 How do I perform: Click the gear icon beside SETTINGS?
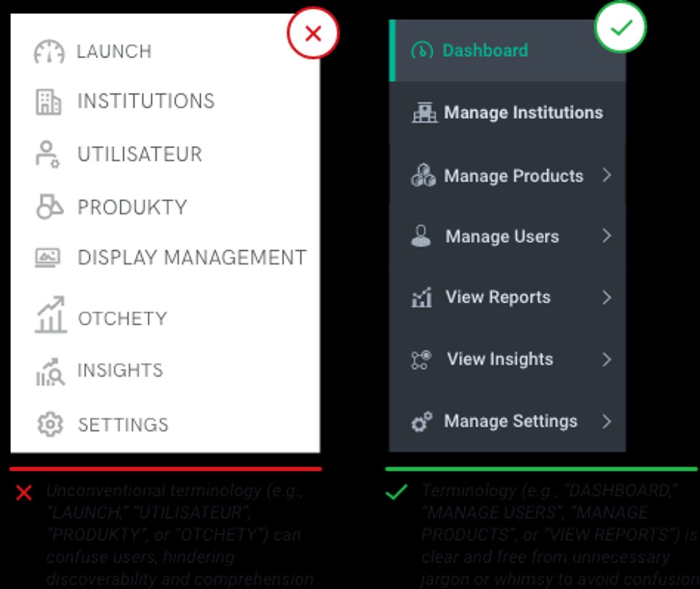tap(50, 424)
